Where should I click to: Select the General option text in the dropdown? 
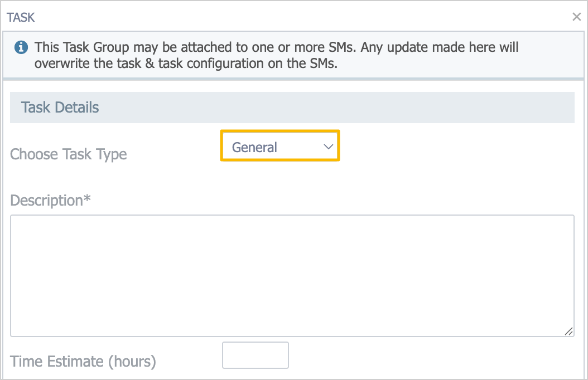pos(255,148)
